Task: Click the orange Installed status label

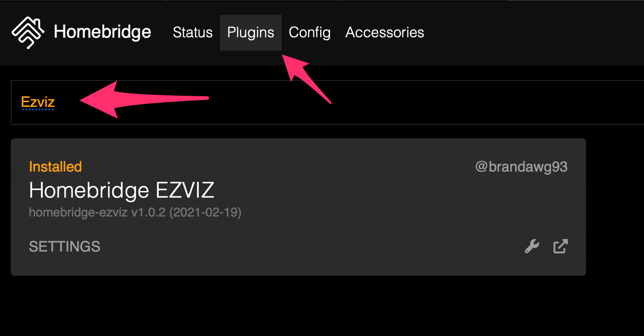Action: [x=55, y=167]
